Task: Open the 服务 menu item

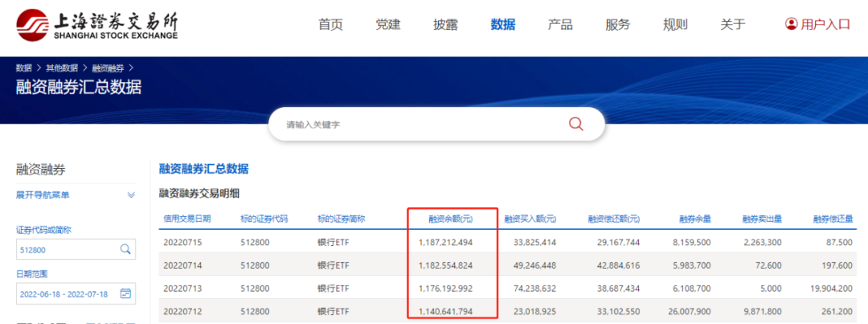Action: point(618,24)
